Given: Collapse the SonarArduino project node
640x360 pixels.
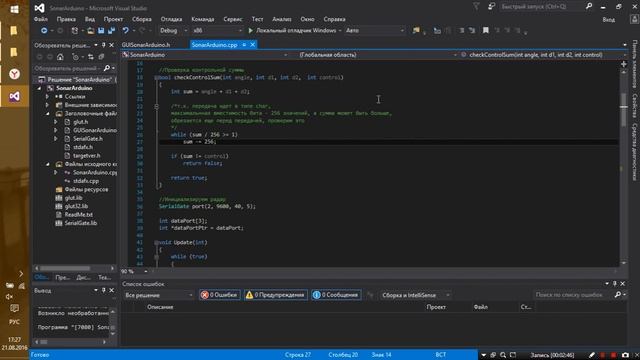Looking at the screenshot, I should (x=40, y=88).
